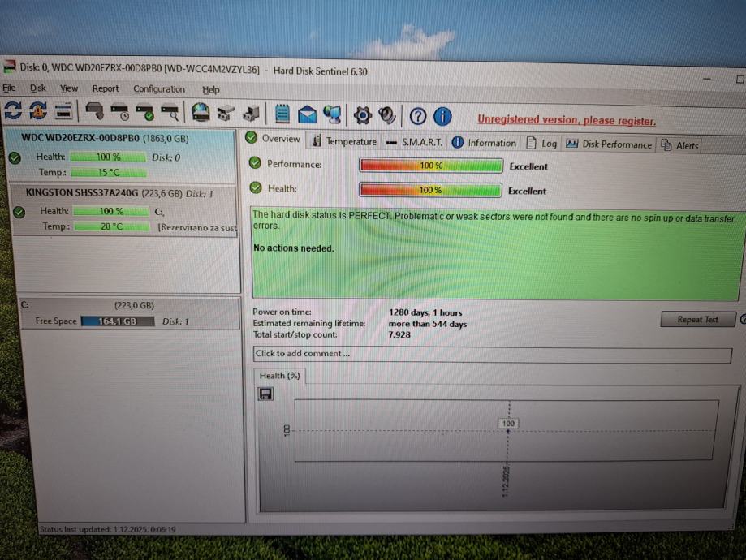Click the disk list view toolbar icon
The width and height of the screenshot is (746, 560).
63,111
